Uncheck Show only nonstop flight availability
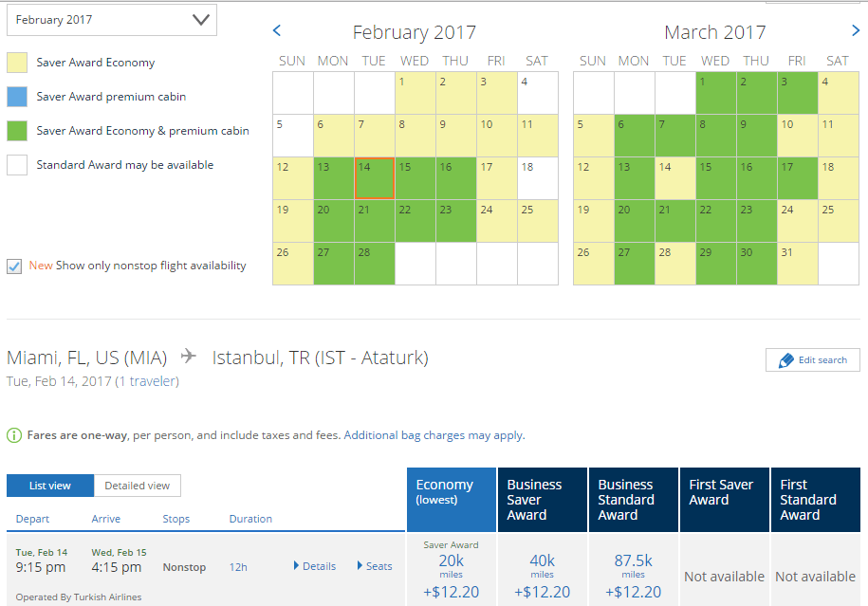Screen dimensions: 868x606 coord(14,266)
